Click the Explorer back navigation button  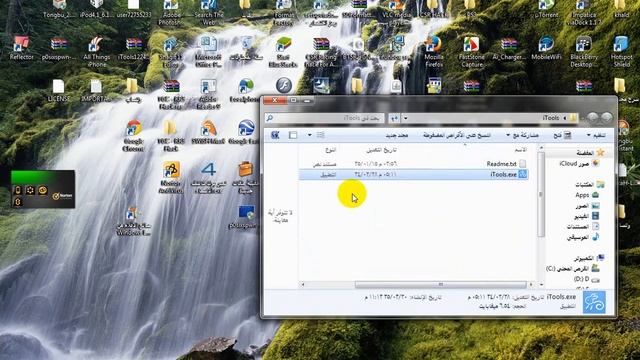click(606, 118)
